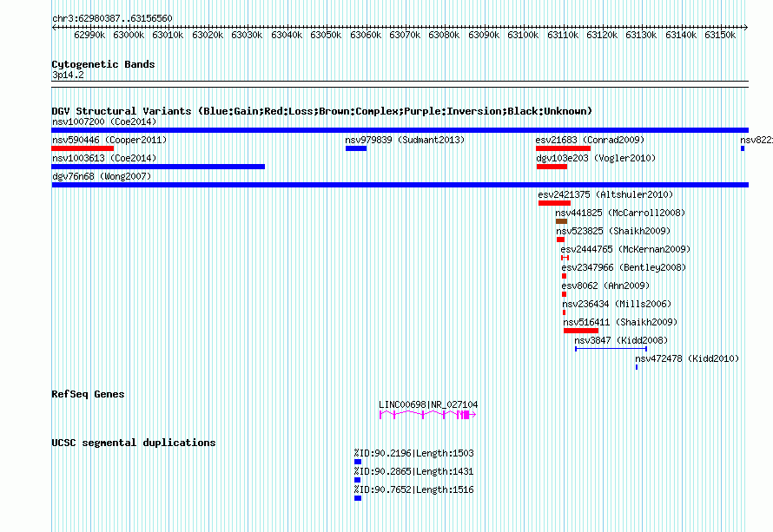Image resolution: width=773 pixels, height=532 pixels.
Task: Select segmental duplication %ID:90.7652 label
Action: 413,489
